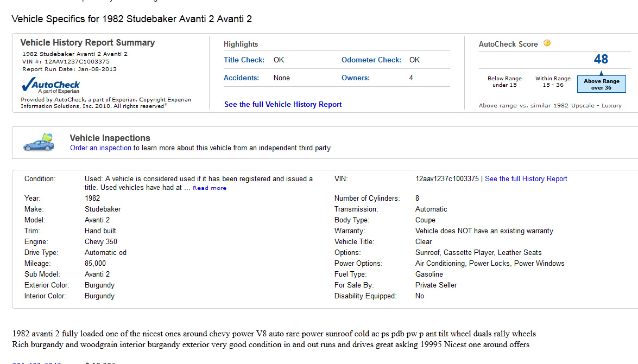This screenshot has width=638, height=364.
Task: Click the AutoCheck checkmark logo
Action: (50, 86)
